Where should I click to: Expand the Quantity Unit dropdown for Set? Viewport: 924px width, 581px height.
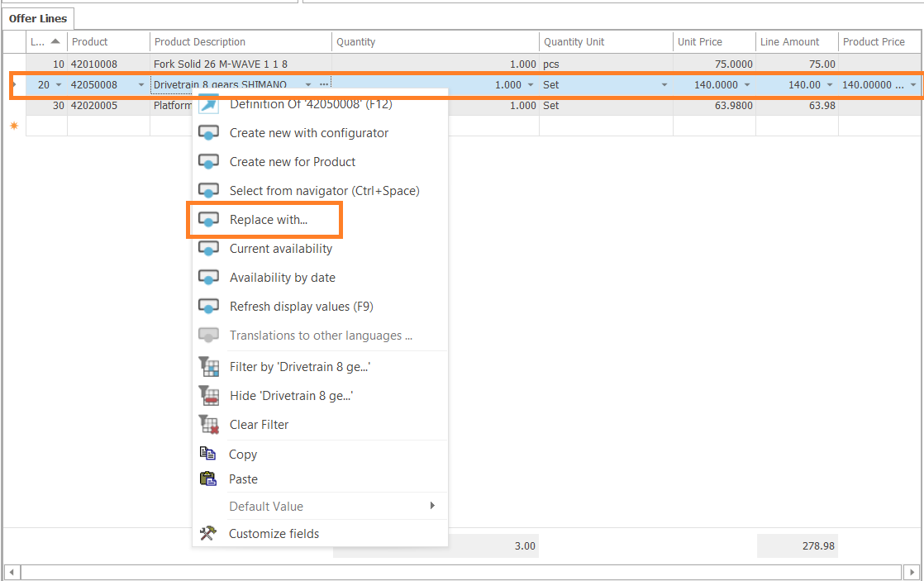pyautogui.click(x=664, y=85)
